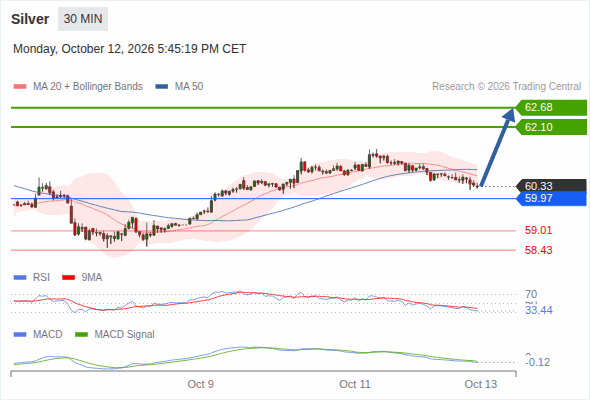Click the Oct 13 date axis label
The image size is (590, 400).
tap(481, 384)
